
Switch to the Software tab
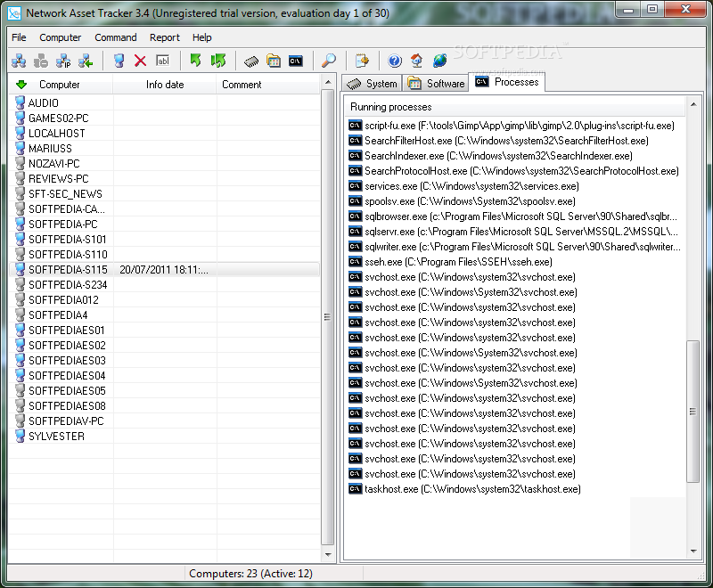[x=437, y=84]
